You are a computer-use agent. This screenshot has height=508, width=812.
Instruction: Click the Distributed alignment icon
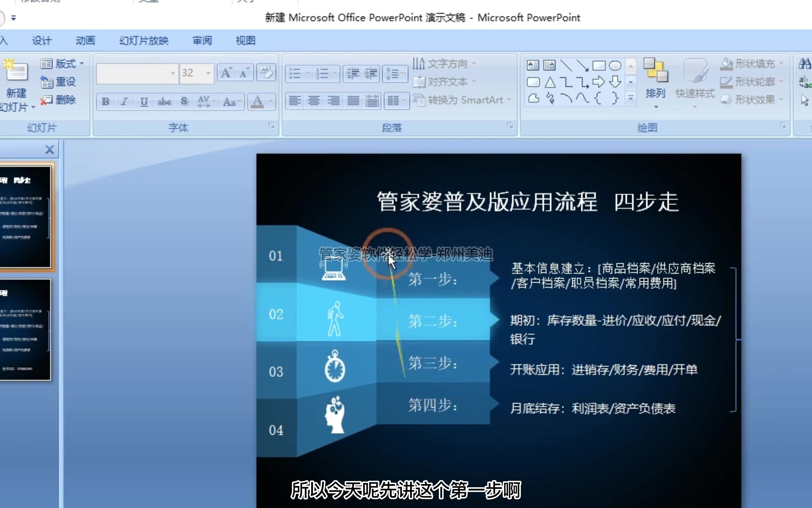pyautogui.click(x=372, y=101)
